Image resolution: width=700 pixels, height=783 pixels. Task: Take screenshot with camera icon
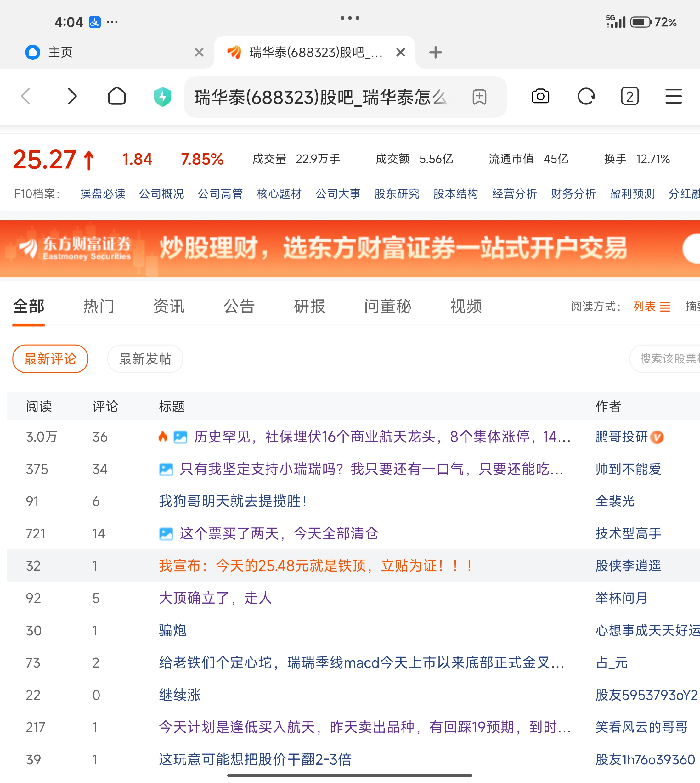tap(540, 96)
